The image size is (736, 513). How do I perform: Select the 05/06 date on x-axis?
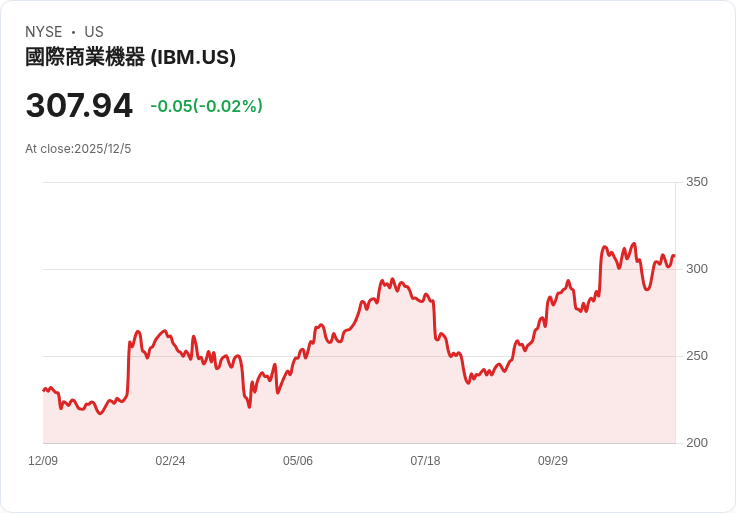[x=298, y=461]
